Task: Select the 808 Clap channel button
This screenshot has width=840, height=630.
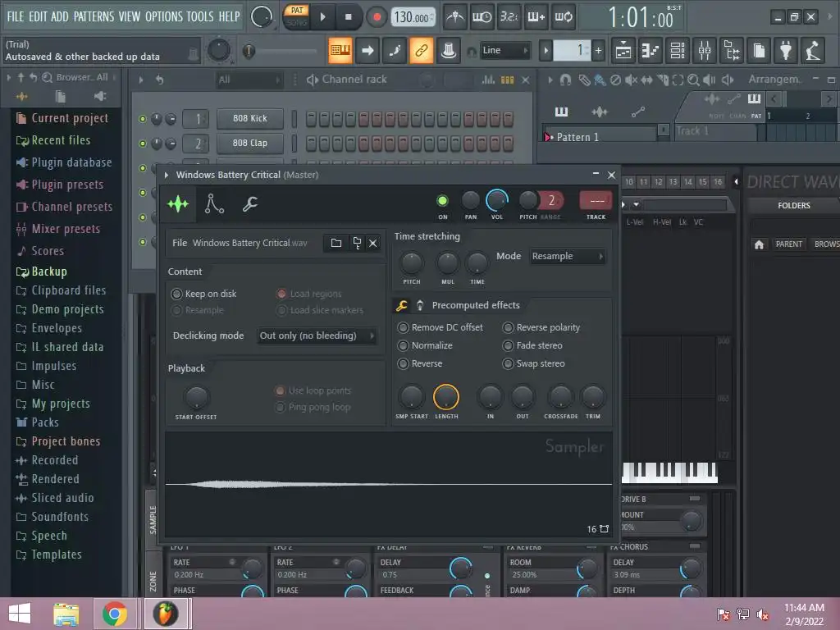Action: pyautogui.click(x=250, y=143)
